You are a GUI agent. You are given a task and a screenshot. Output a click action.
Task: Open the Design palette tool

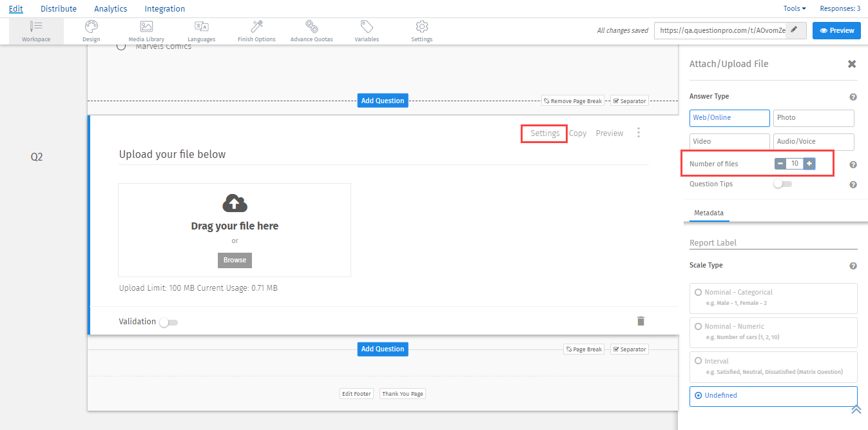(92, 30)
